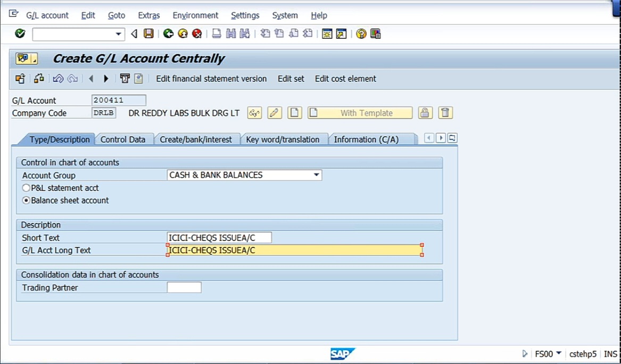
Task: Open the Environment menu
Action: click(195, 15)
